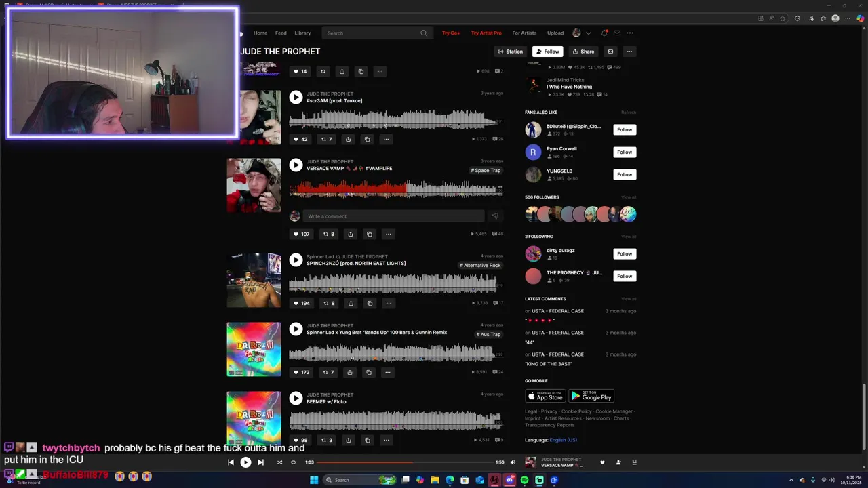Open Spotify from the taskbar

click(524, 480)
